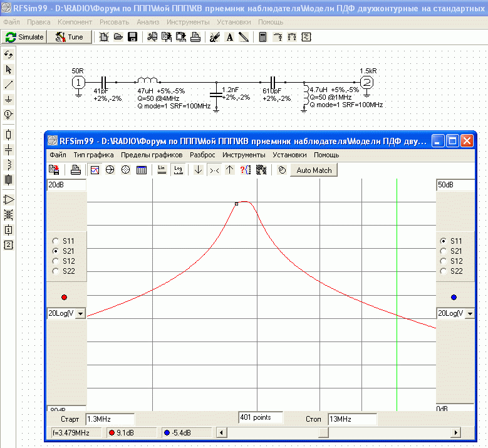This screenshot has height=448, width=488.
Task: Click the export graph data icon in the graph window
Action: (54, 170)
